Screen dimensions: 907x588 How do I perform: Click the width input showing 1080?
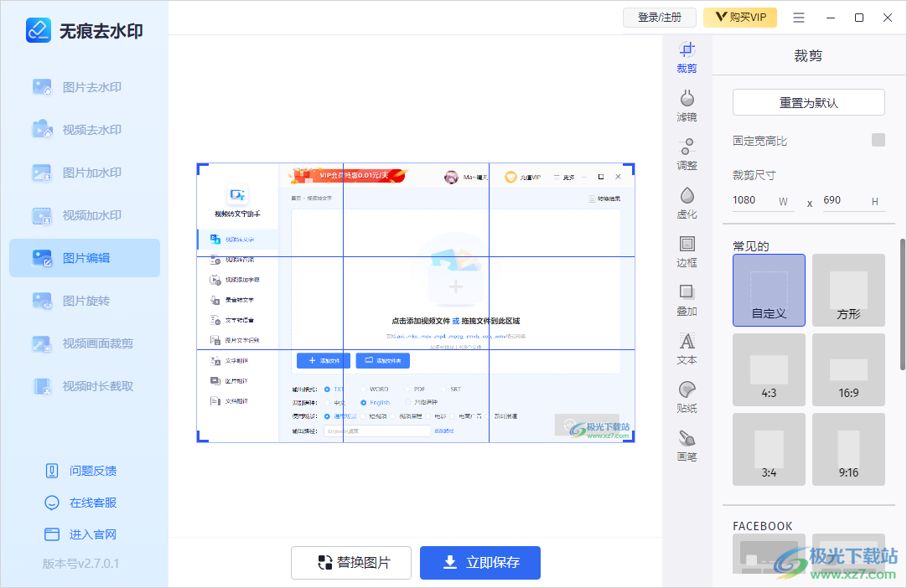(759, 200)
